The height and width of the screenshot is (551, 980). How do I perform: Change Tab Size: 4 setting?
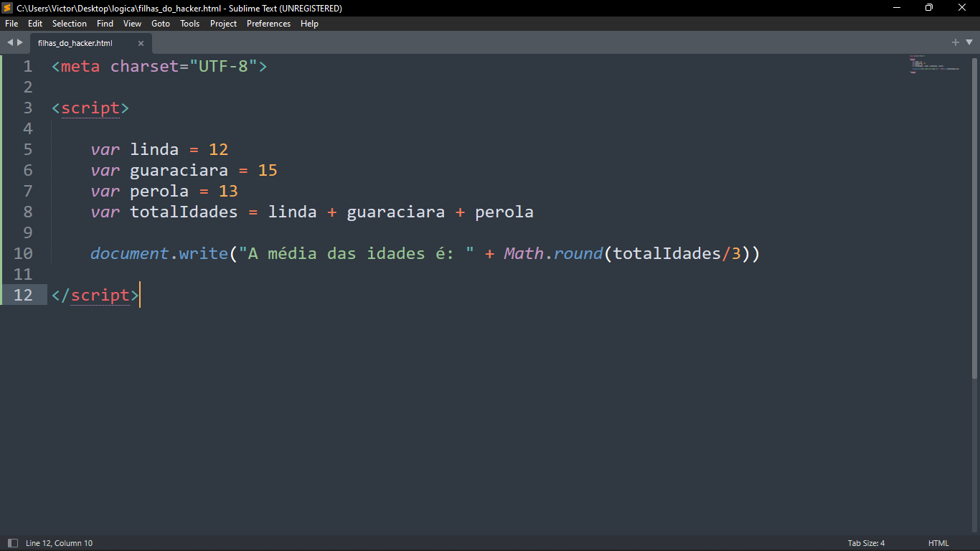coord(866,543)
